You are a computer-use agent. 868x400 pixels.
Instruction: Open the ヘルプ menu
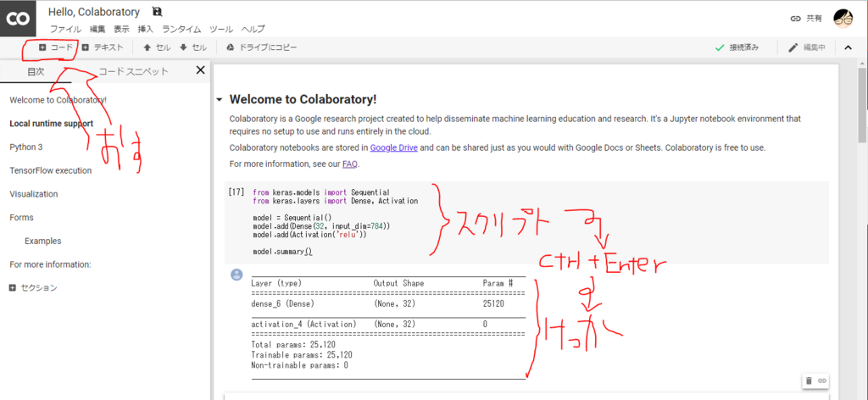tap(253, 30)
